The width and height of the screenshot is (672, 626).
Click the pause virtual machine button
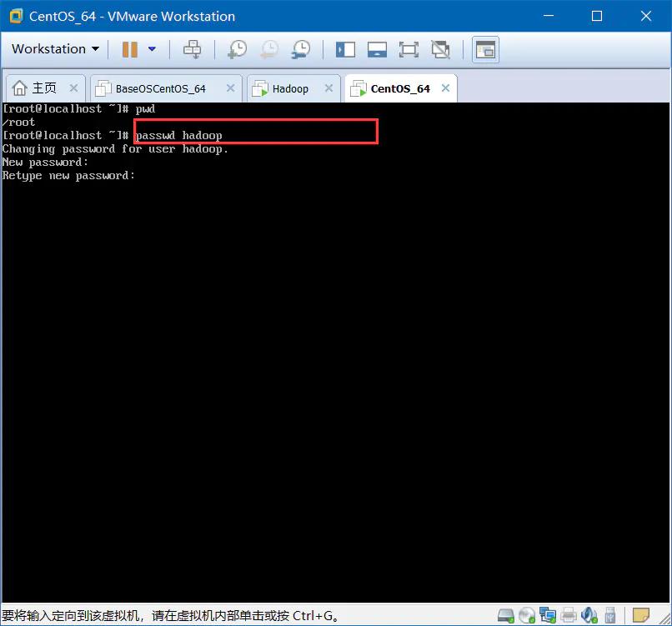click(x=129, y=49)
